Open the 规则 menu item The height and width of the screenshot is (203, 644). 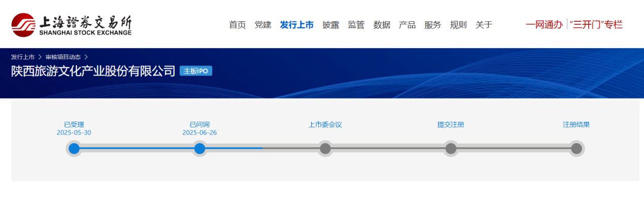(458, 24)
